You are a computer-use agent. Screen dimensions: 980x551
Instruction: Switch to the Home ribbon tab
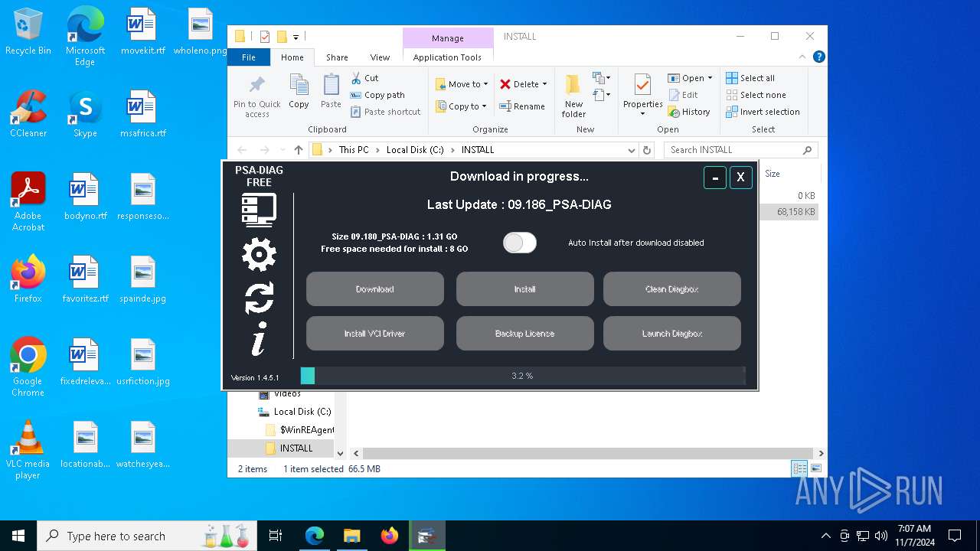coord(292,57)
